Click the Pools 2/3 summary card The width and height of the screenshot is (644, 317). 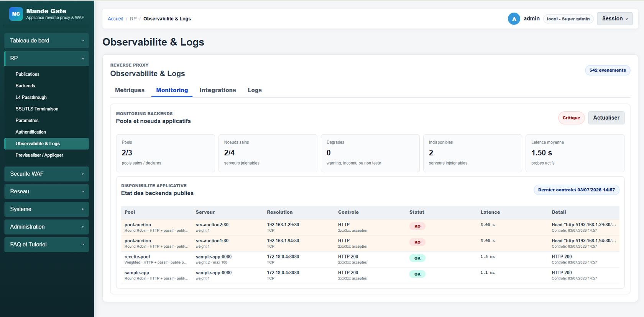[x=165, y=153]
